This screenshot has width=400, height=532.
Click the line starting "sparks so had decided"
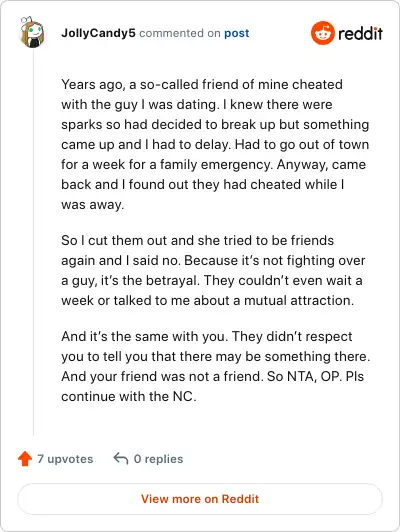click(x=215, y=125)
